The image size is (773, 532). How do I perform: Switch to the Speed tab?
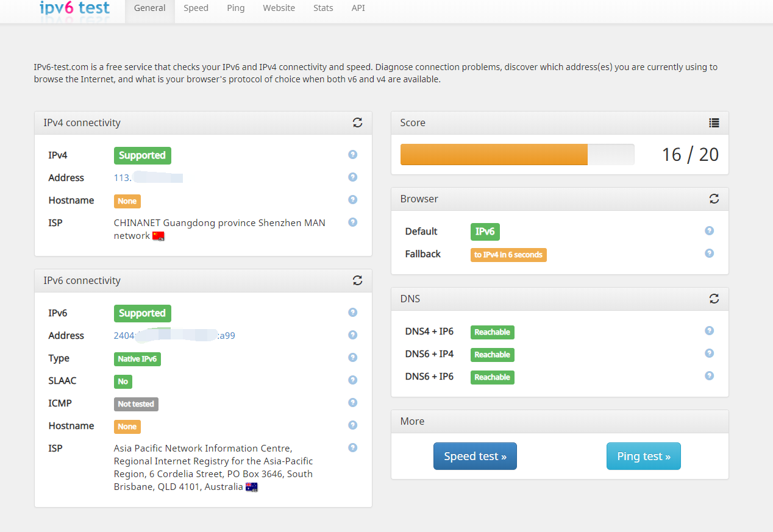coord(196,8)
